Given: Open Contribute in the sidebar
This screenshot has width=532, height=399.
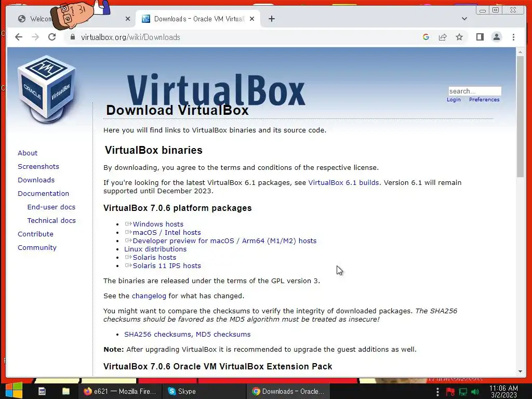Looking at the screenshot, I should click(x=35, y=234).
